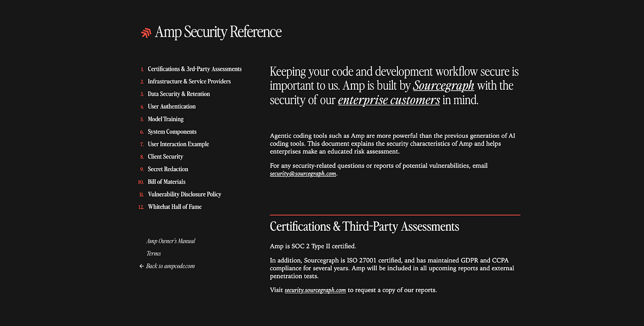The height and width of the screenshot is (326, 644).
Task: Go to Certifications & 3rd-Party Assessments
Action: click(x=195, y=69)
